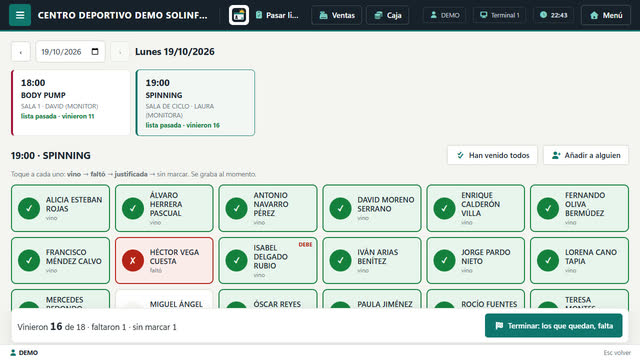Click the Lunes 19/10/2026 heading
This screenshot has height=360, width=640.
coord(175,52)
